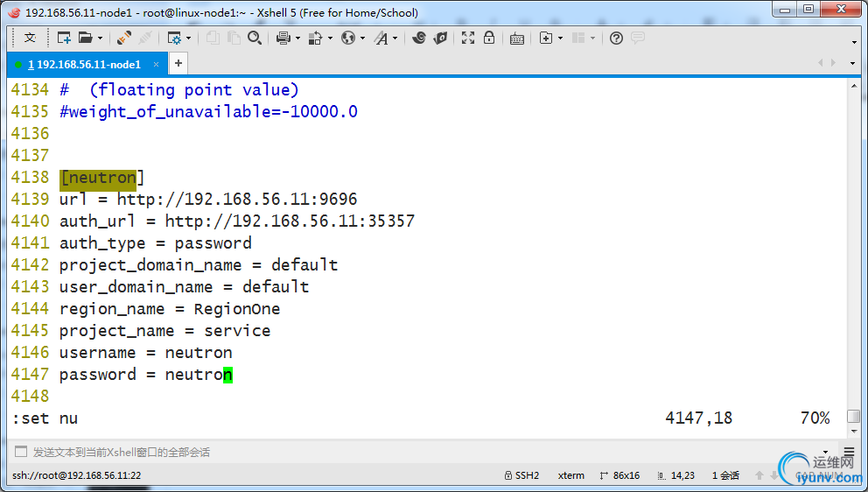Click the keyboard mapping icon
The image size is (868, 492).
tap(517, 39)
